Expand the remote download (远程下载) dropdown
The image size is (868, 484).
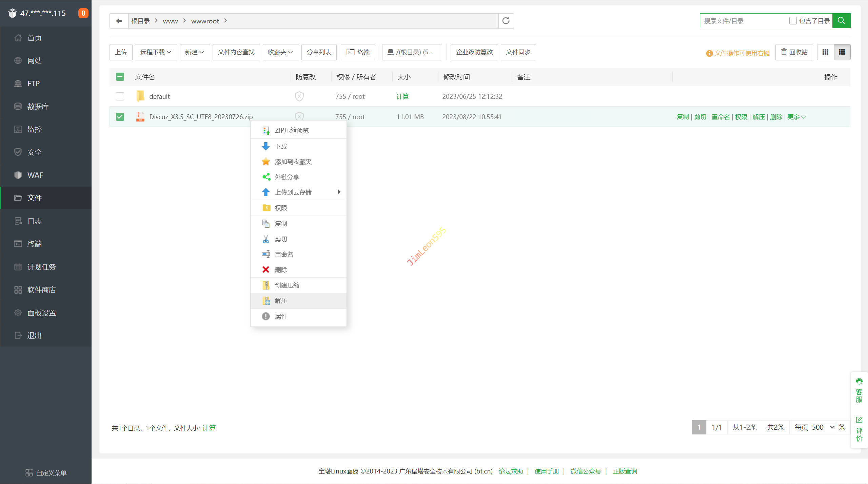point(156,52)
